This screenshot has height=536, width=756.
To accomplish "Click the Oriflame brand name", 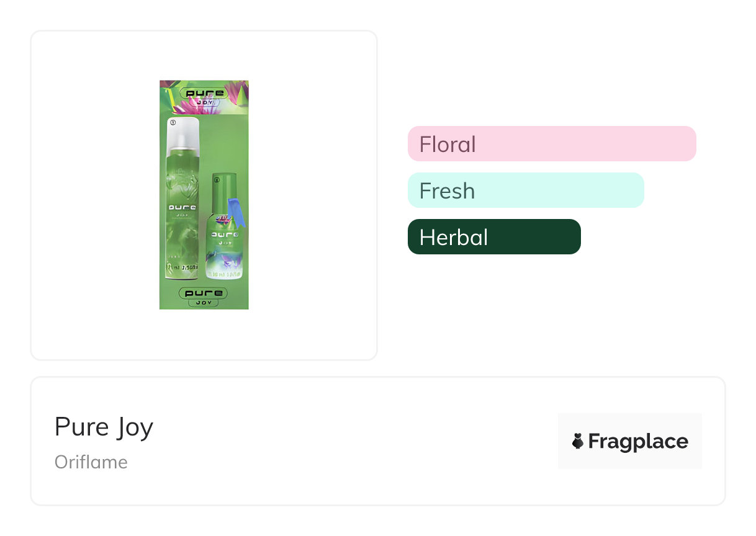I will pyautogui.click(x=91, y=462).
